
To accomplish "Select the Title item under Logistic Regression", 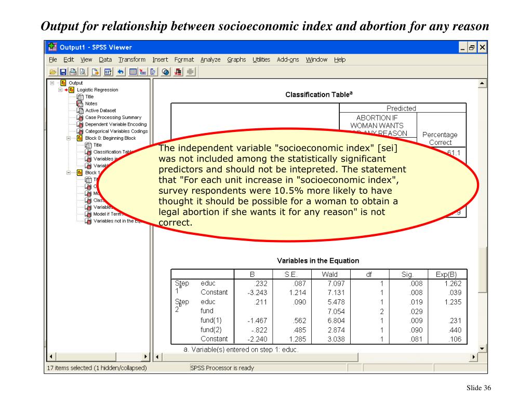I will click(x=89, y=97).
